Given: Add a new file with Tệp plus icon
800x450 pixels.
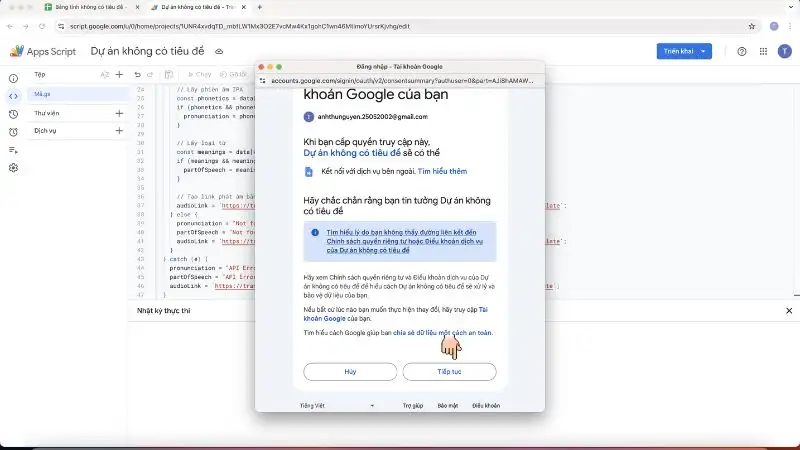Looking at the screenshot, I should tap(119, 74).
